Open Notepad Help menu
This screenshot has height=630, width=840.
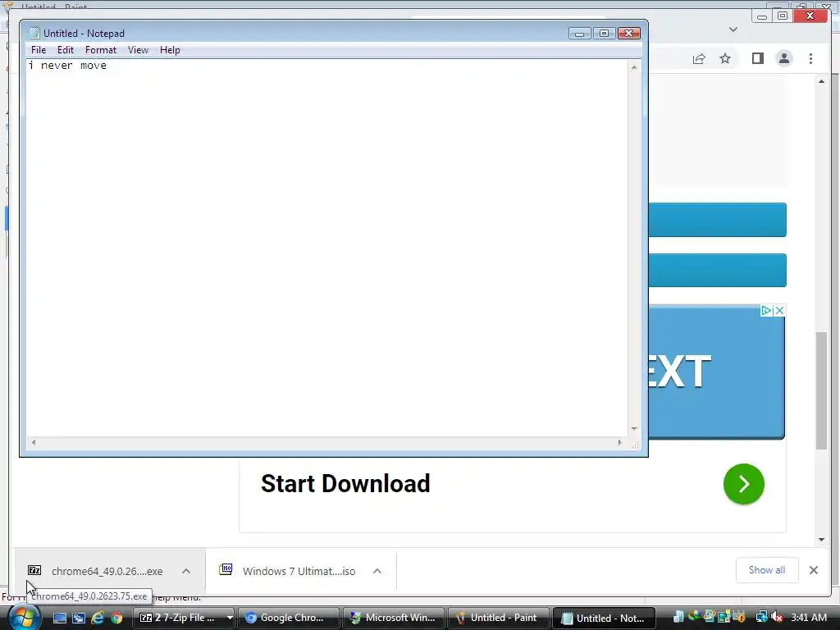[x=170, y=50]
